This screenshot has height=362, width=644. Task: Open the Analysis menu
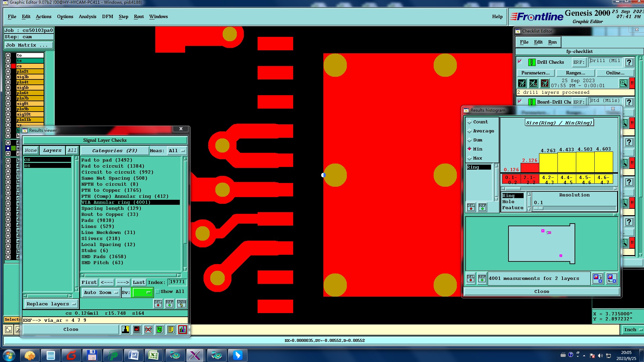[87, 16]
